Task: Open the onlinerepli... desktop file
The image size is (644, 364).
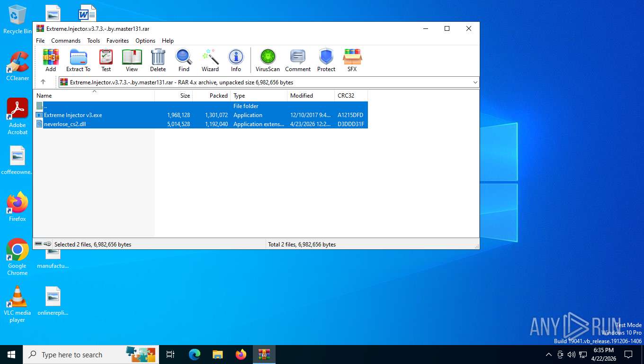Action: point(53,301)
